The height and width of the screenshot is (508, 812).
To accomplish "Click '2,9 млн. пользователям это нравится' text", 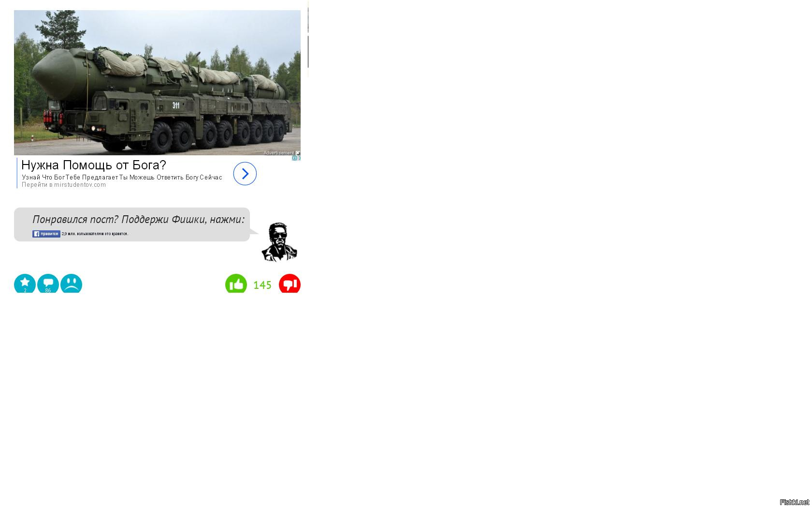I will pos(95,234).
